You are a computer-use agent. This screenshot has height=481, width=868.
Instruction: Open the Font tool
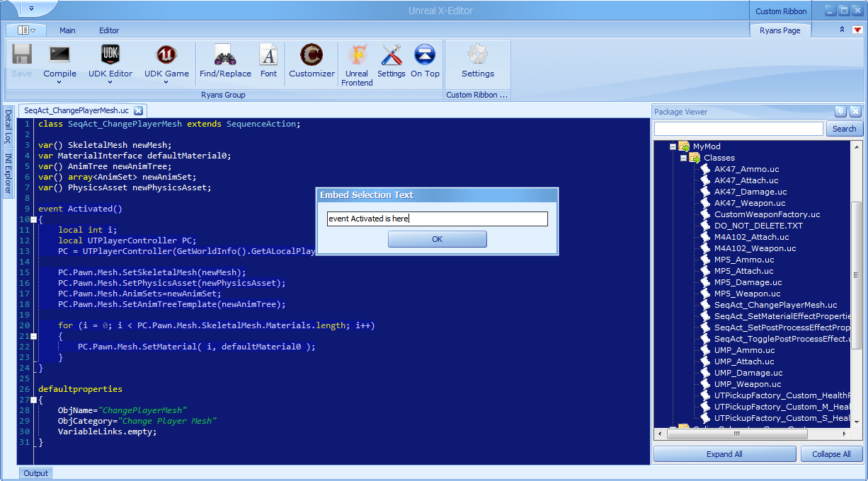269,54
